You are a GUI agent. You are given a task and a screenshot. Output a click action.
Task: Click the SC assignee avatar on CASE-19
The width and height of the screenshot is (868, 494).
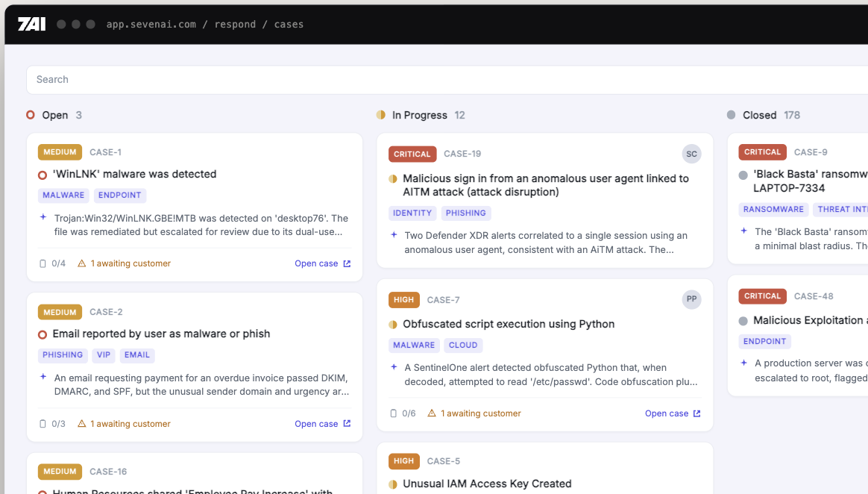[x=691, y=154]
